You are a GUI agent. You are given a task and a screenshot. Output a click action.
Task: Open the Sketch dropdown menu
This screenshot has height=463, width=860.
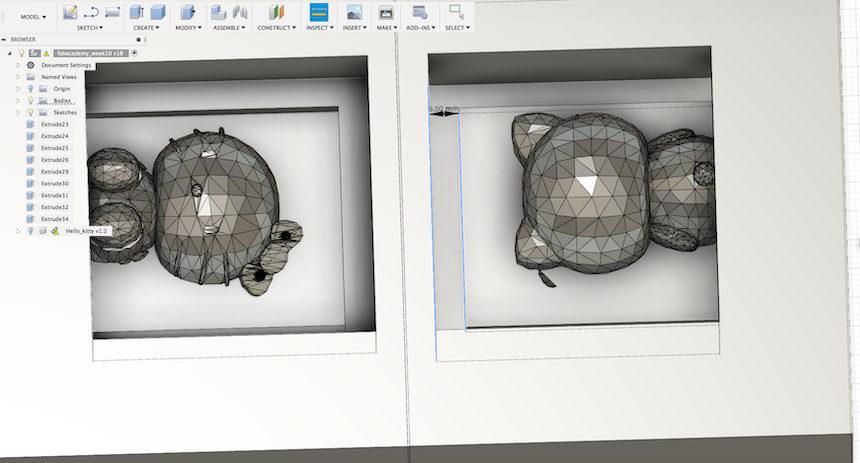[90, 27]
